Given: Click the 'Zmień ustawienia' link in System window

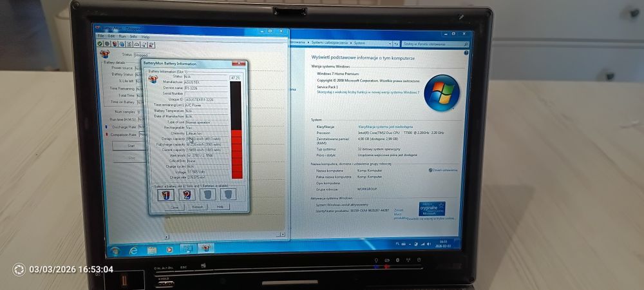Looking at the screenshot, I should click(443, 169).
